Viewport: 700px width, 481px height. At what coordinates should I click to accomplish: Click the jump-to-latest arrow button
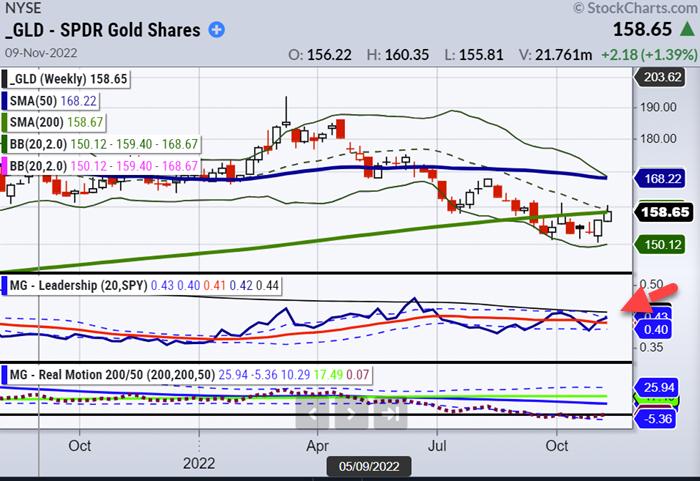point(392,410)
